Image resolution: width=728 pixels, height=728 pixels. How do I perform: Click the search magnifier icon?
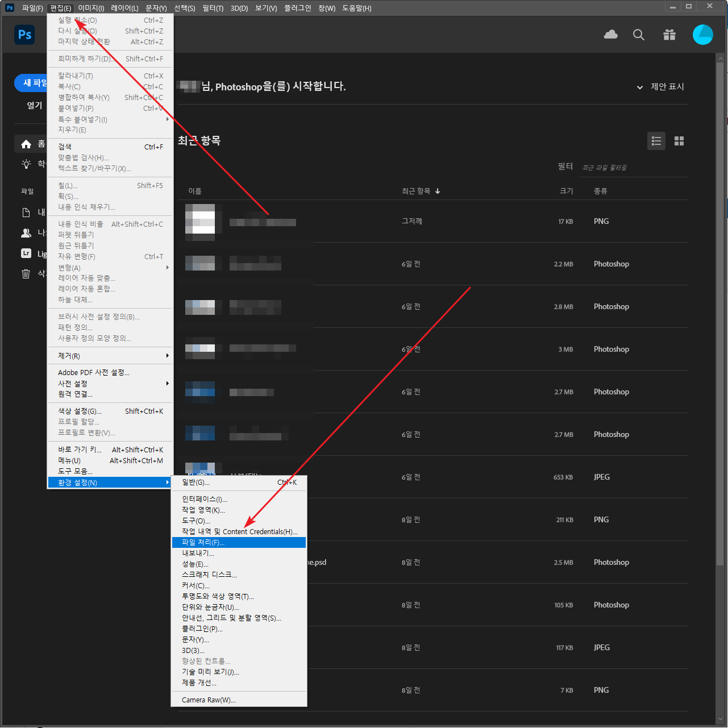[x=639, y=35]
